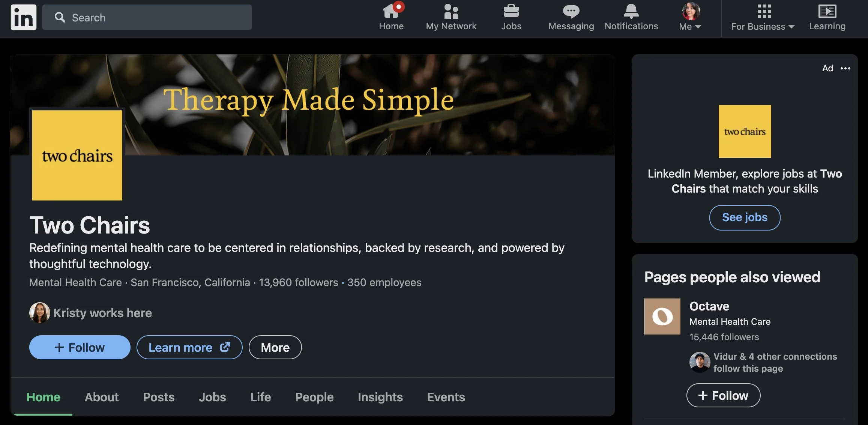The width and height of the screenshot is (868, 425).
Task: Follow the Two Chairs page
Action: (x=80, y=347)
